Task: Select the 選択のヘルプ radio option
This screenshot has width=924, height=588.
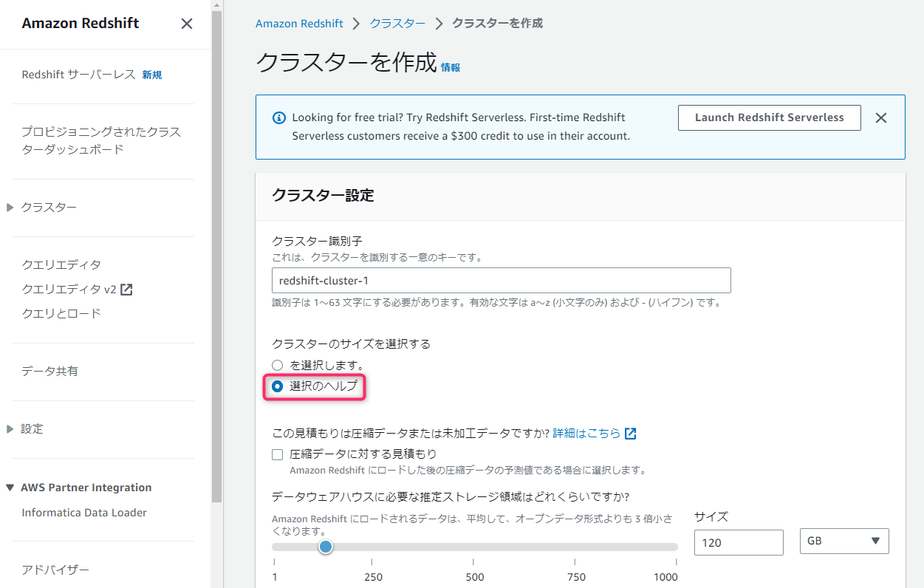Action: pos(277,386)
